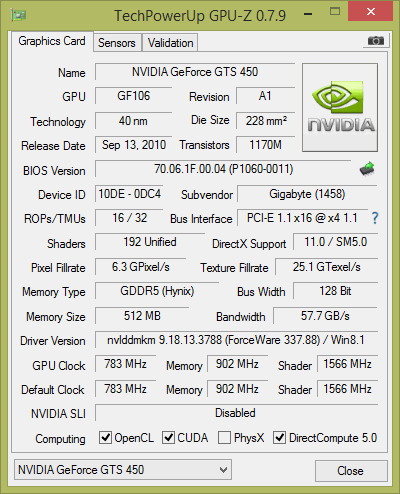Click the Close button
400x494 pixels.
click(x=351, y=471)
